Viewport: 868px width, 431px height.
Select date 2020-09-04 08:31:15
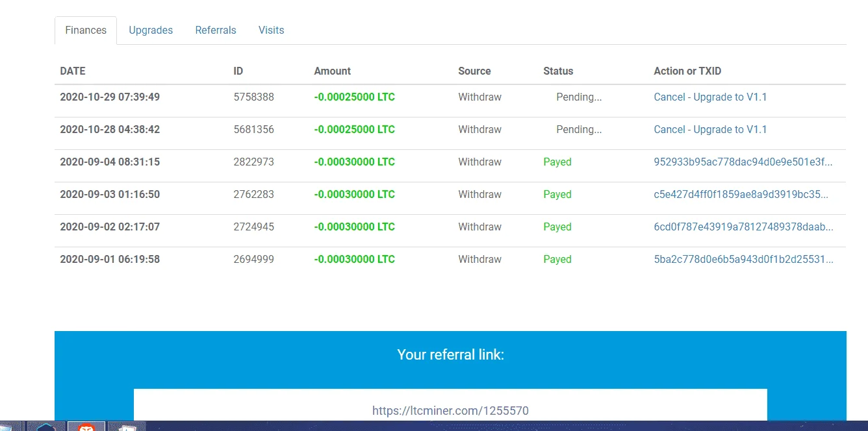[110, 162]
